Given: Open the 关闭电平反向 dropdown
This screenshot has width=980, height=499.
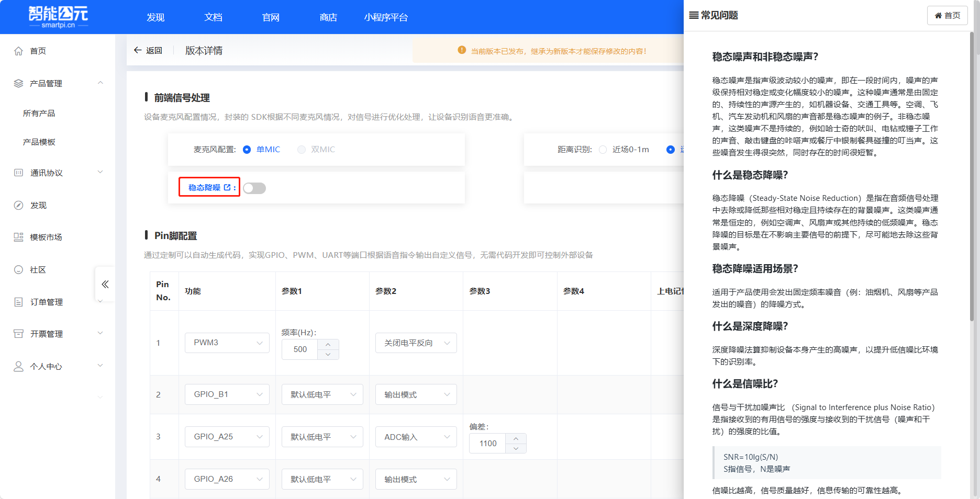Looking at the screenshot, I should [416, 343].
